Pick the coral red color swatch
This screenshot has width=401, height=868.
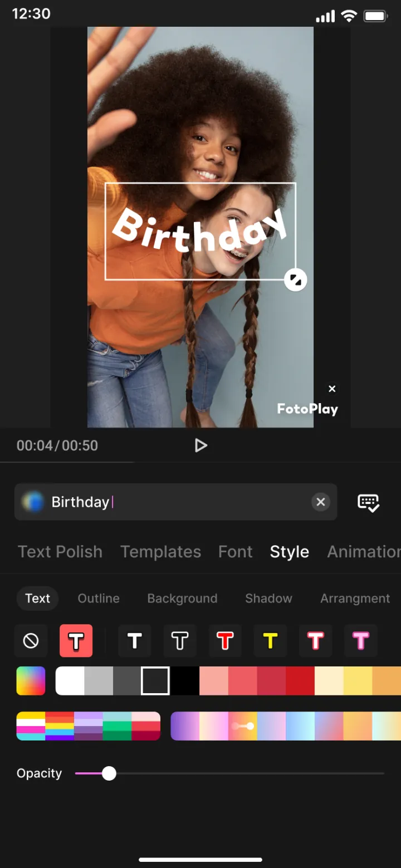(243, 680)
